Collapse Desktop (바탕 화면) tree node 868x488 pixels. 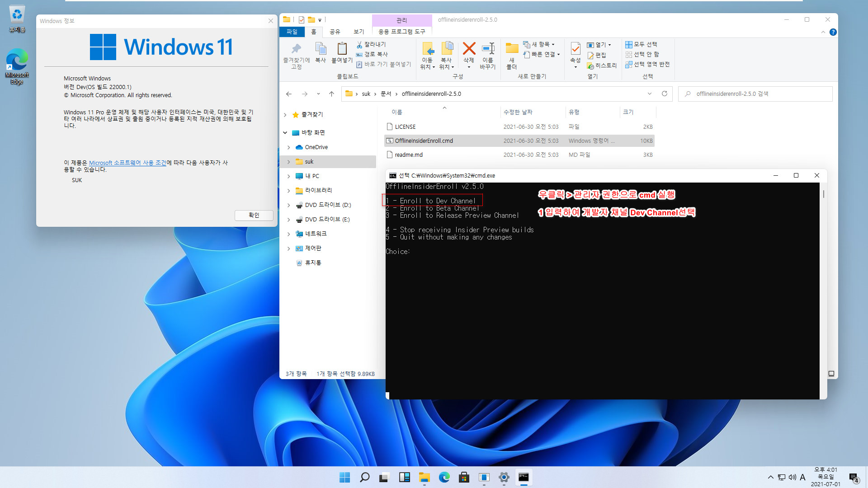pos(285,133)
